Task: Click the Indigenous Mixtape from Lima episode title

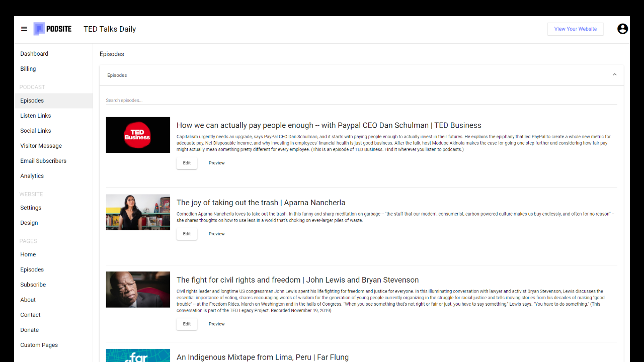Action: click(262, 357)
